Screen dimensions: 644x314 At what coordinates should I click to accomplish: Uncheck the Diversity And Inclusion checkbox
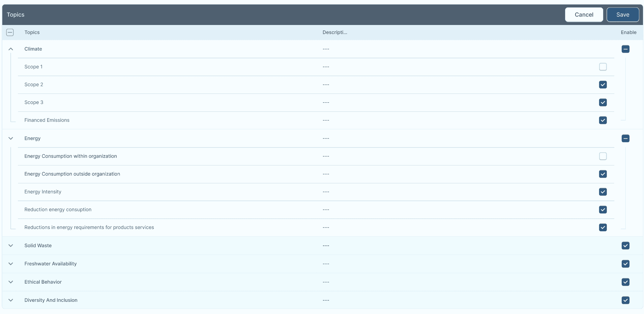[625, 300]
